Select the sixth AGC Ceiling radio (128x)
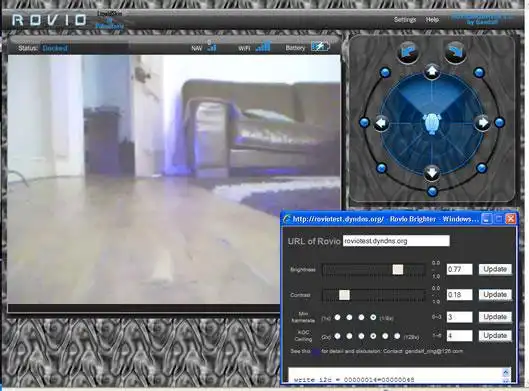This screenshot has width=529, height=391. click(397, 336)
